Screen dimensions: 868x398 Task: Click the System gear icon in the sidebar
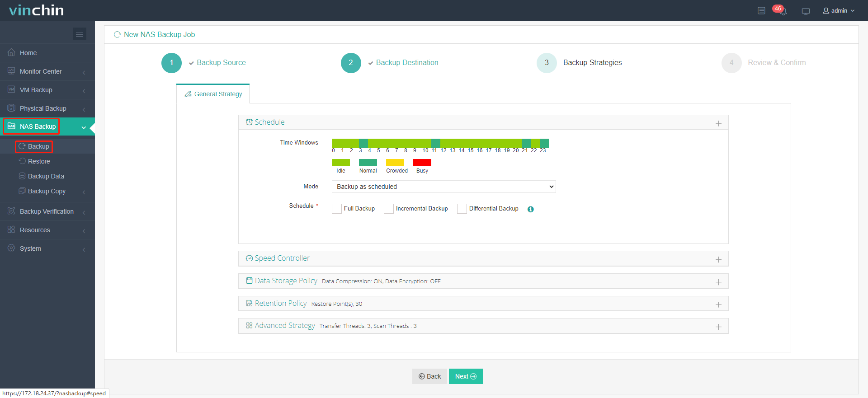pos(11,248)
